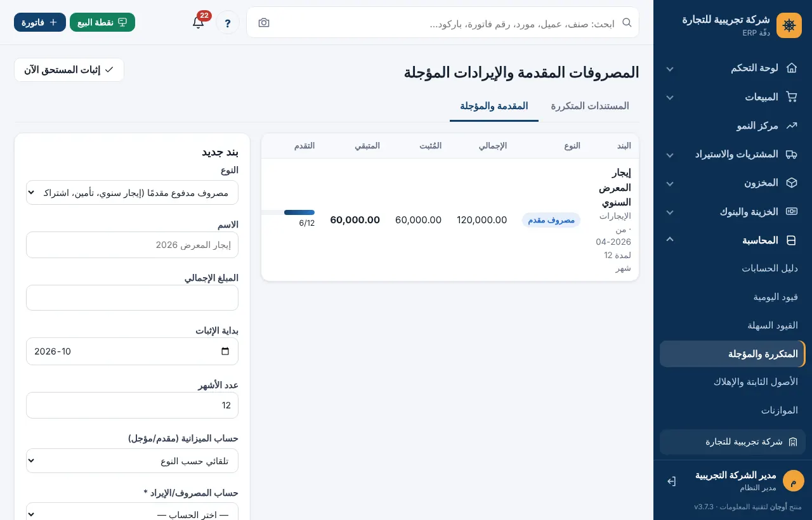Click the logout icon beside the user name
This screenshot has height=520, width=812.
click(672, 481)
